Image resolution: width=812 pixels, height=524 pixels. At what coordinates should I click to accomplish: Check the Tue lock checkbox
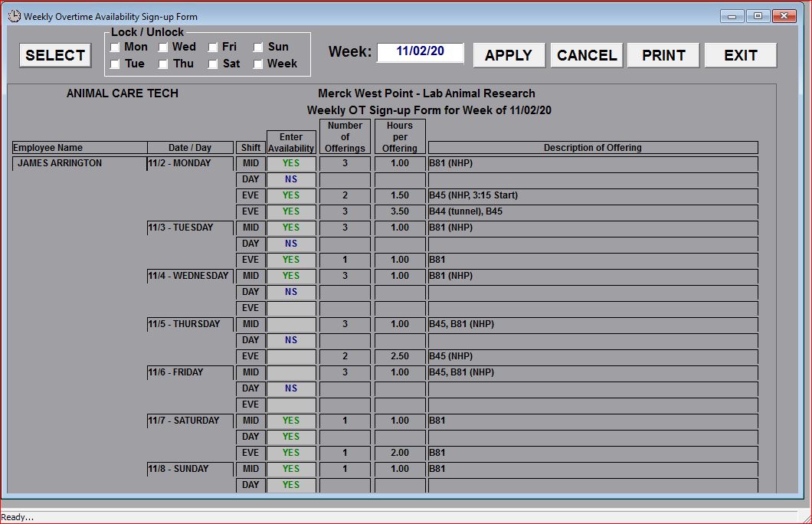point(115,64)
